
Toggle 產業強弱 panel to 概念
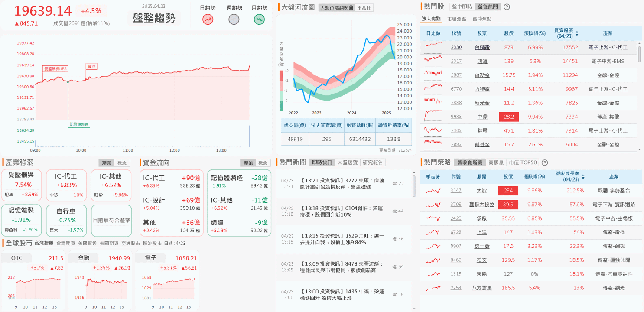pos(123,163)
